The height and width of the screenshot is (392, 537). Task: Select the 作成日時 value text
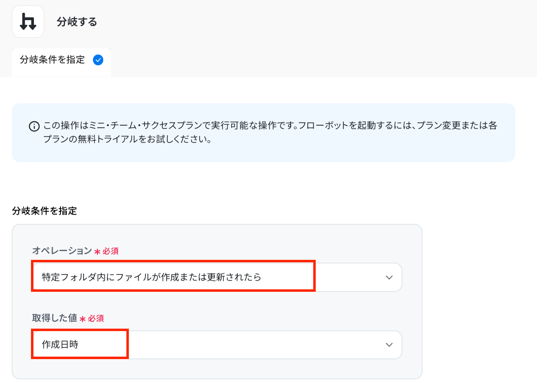click(60, 345)
